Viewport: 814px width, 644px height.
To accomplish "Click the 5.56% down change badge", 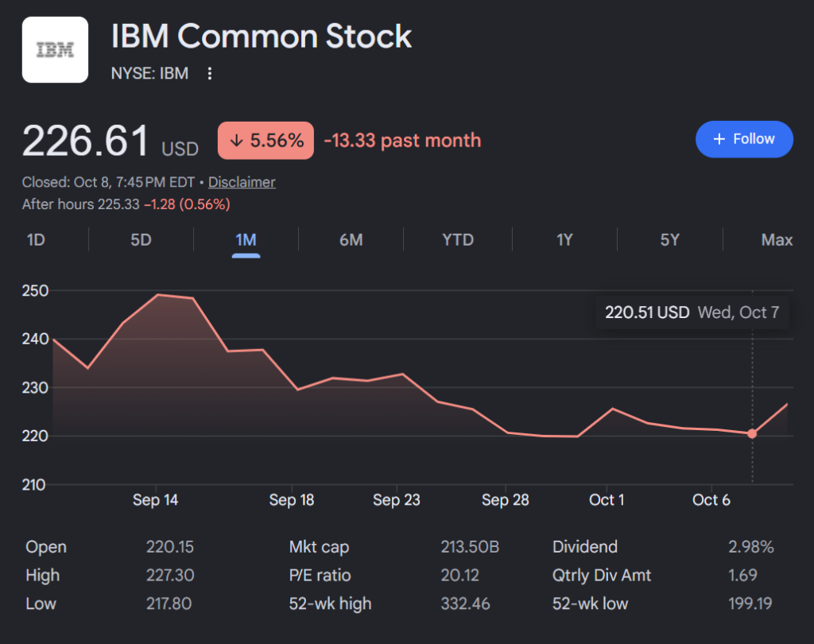I will (266, 140).
